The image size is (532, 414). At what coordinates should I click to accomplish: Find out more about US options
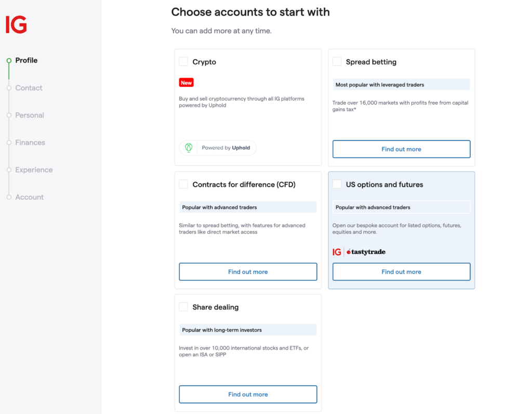tap(401, 272)
